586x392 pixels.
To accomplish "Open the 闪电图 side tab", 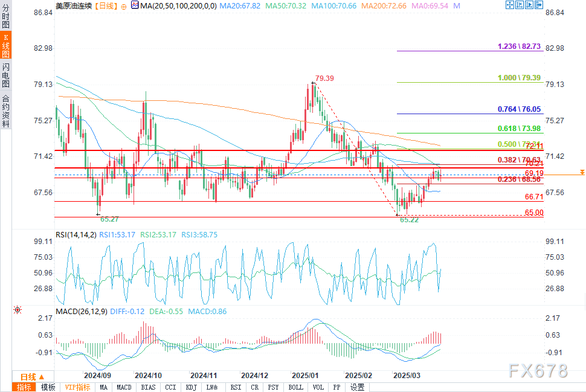I will [x=5, y=76].
